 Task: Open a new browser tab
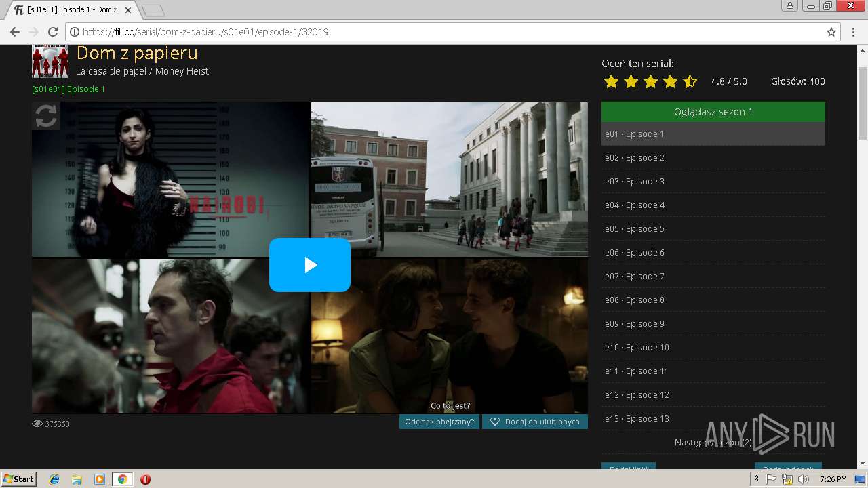153,10
